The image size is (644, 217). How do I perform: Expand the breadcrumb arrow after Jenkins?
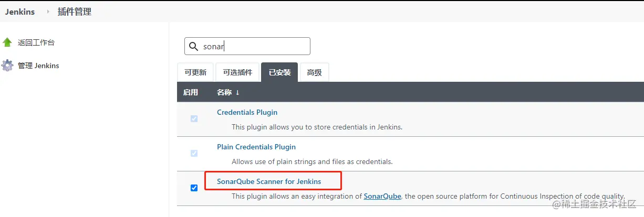(48, 12)
